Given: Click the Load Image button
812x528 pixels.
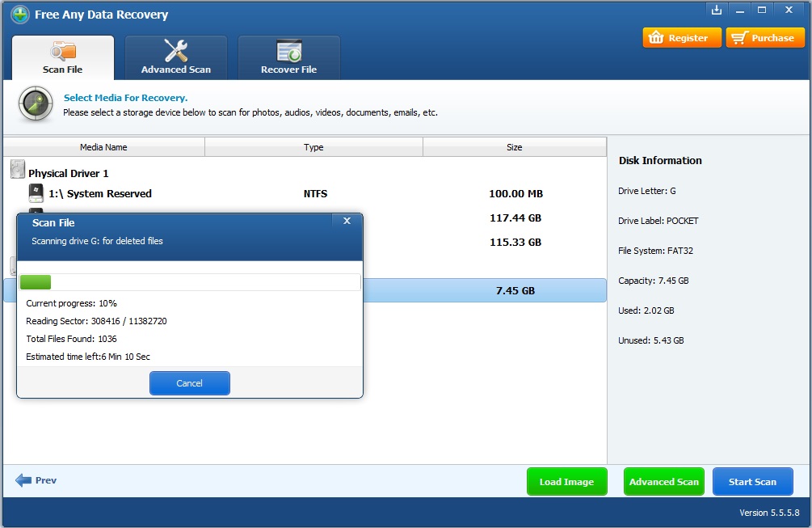Looking at the screenshot, I should 566,481.
